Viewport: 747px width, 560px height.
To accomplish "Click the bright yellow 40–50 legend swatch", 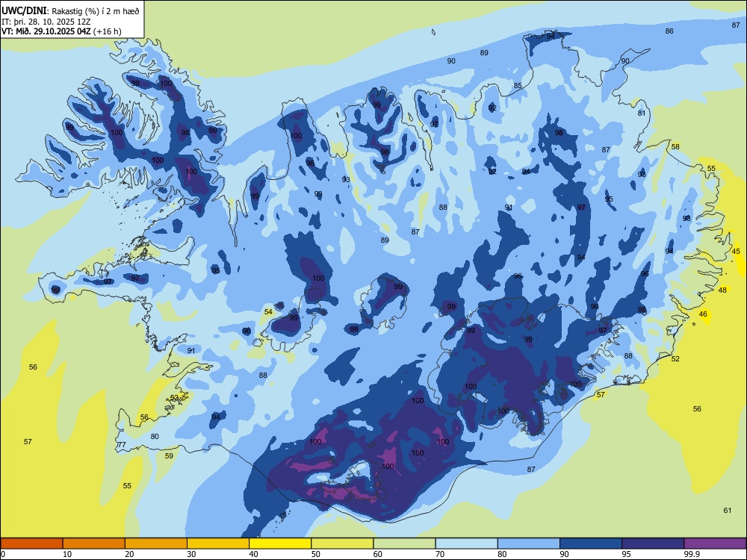I will [280, 544].
